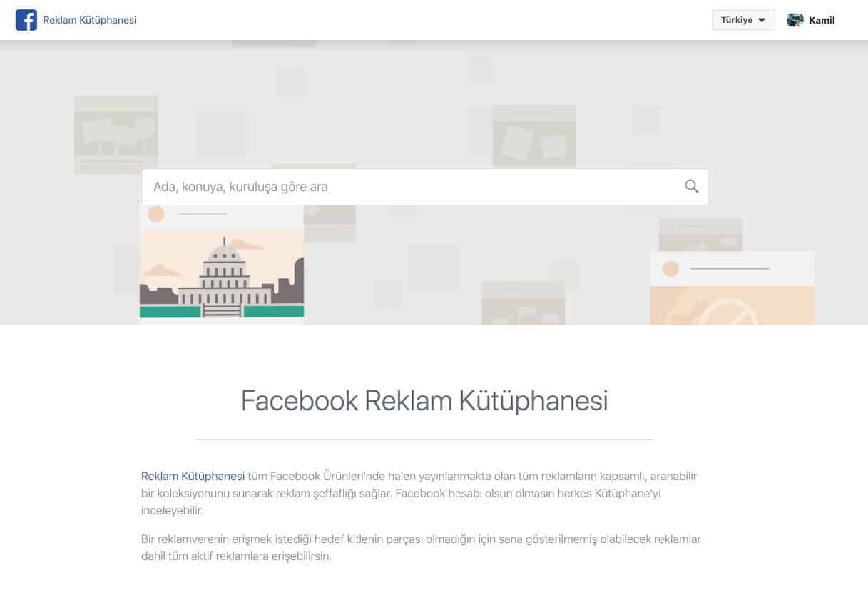Follow the blue Reklam Kütüphanesi link in the paragraph
Screen dimensions: 868x605
coord(193,476)
